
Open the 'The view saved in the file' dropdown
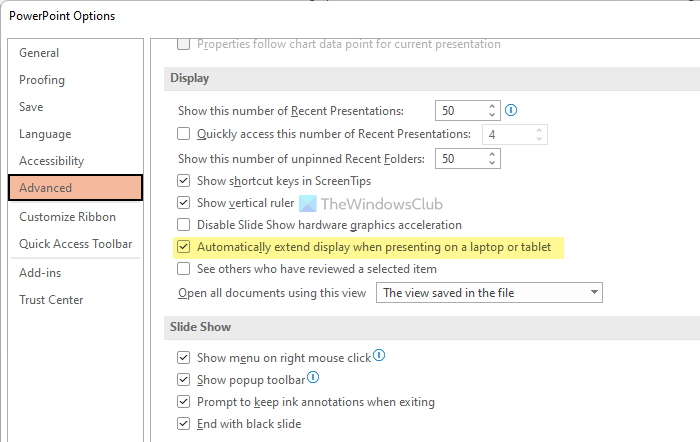(x=489, y=293)
